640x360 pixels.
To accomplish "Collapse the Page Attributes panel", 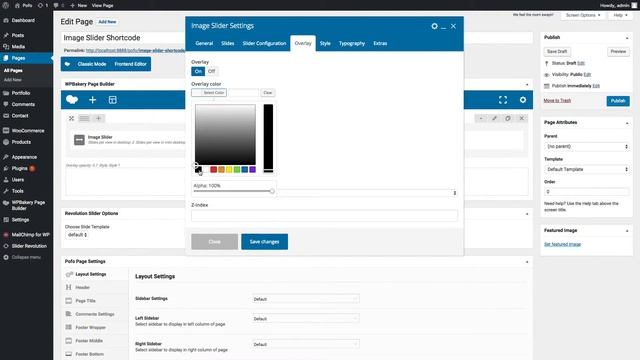I will (x=627, y=123).
